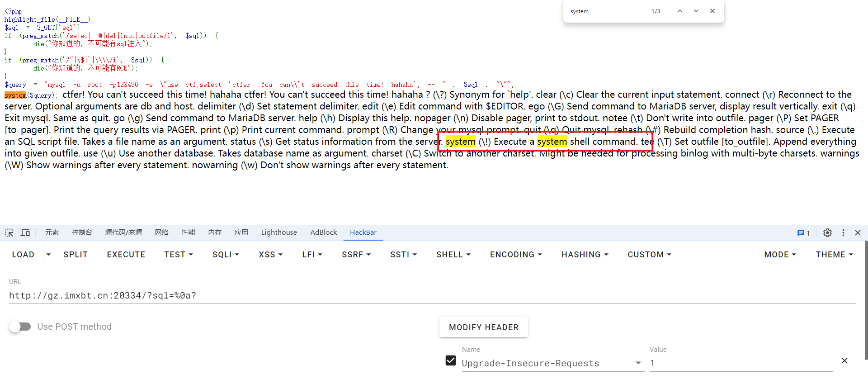Enable the Use POST method switch
Image resolution: width=868 pixels, height=379 pixels.
coord(20,327)
